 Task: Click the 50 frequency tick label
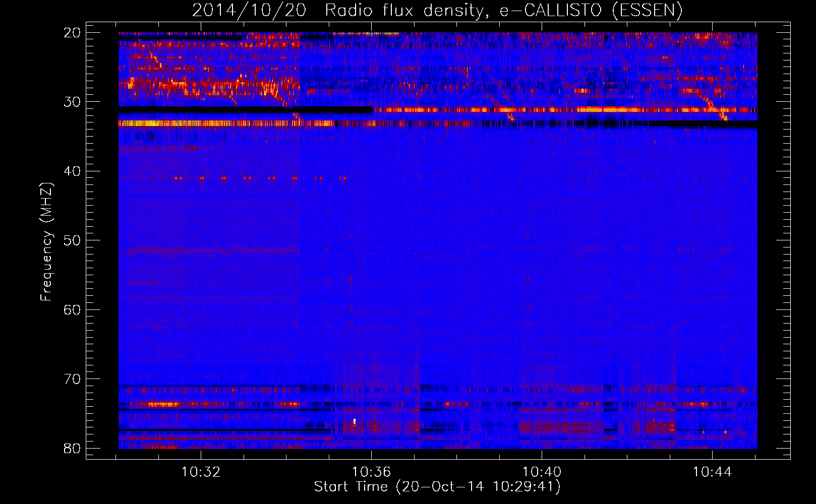point(72,240)
